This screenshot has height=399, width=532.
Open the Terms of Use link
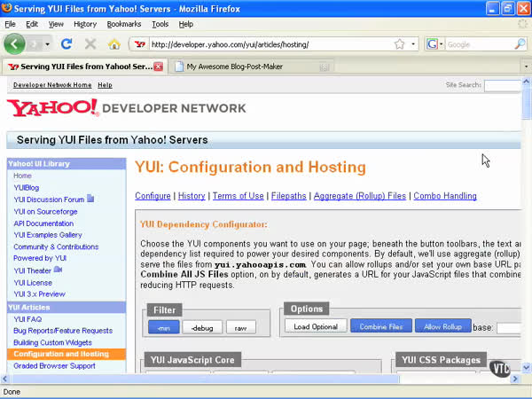(x=238, y=196)
